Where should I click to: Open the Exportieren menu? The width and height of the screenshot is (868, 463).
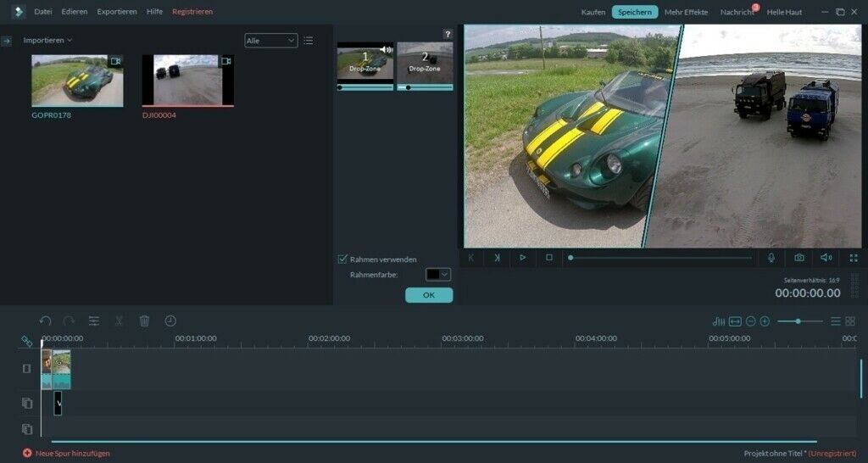point(117,12)
